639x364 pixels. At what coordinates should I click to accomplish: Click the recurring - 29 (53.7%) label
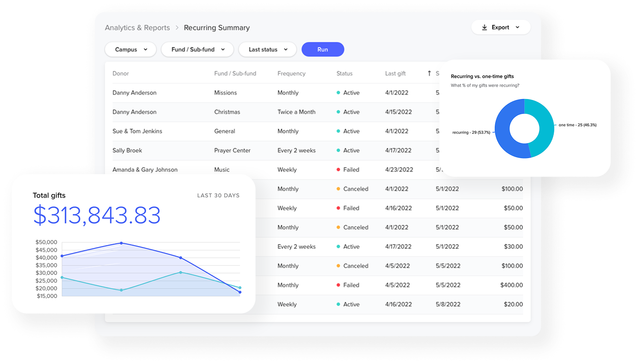471,132
